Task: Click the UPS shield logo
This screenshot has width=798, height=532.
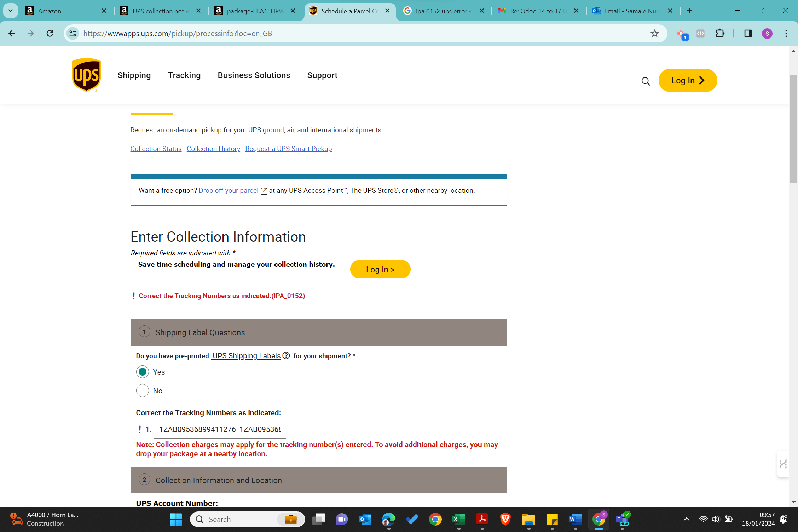Action: 87,75
